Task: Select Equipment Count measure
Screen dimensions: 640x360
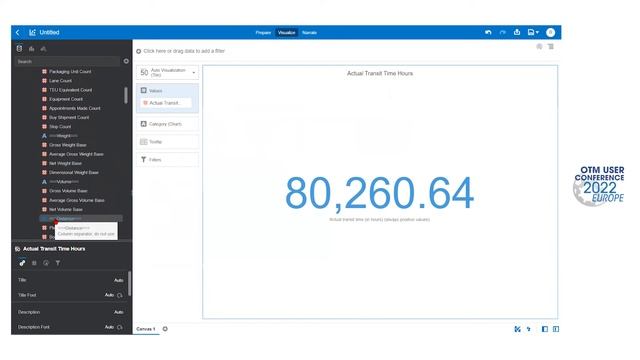Action: coord(66,99)
